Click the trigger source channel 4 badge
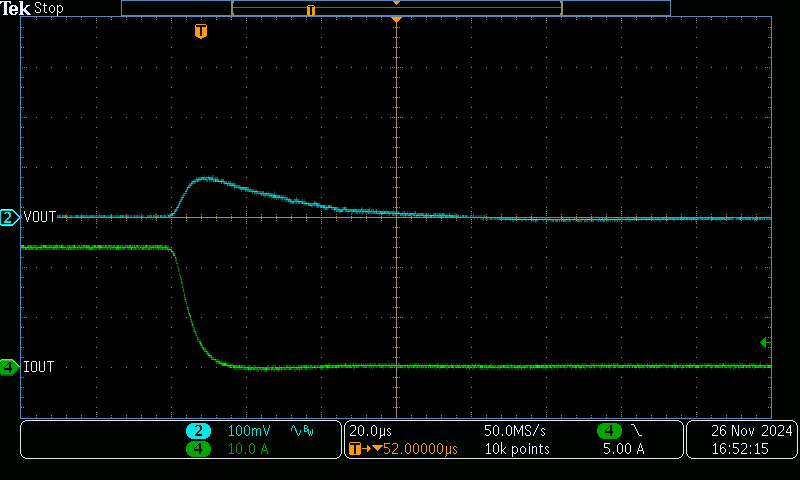Image resolution: width=800 pixels, height=480 pixels. click(609, 431)
